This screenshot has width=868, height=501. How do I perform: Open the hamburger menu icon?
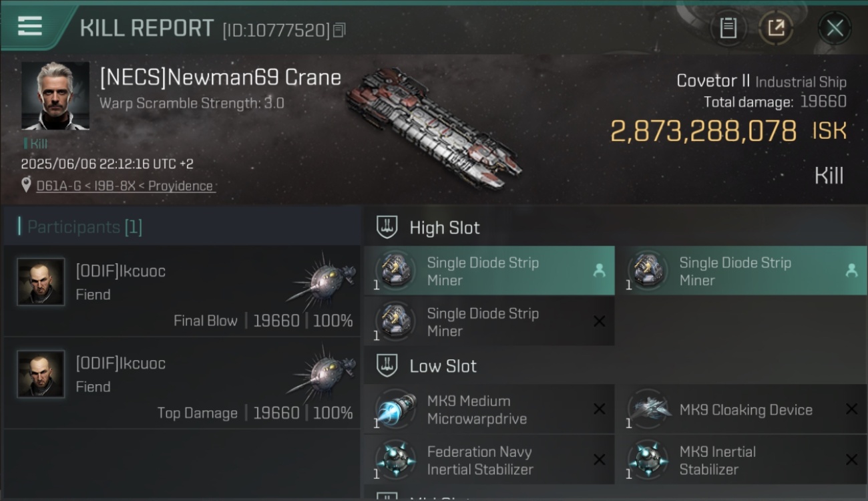[x=30, y=26]
